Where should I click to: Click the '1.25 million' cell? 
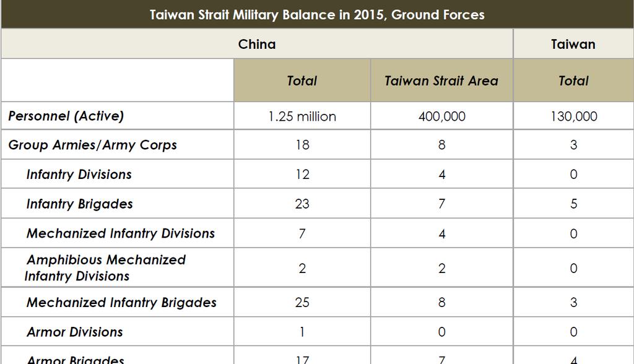coord(302,116)
